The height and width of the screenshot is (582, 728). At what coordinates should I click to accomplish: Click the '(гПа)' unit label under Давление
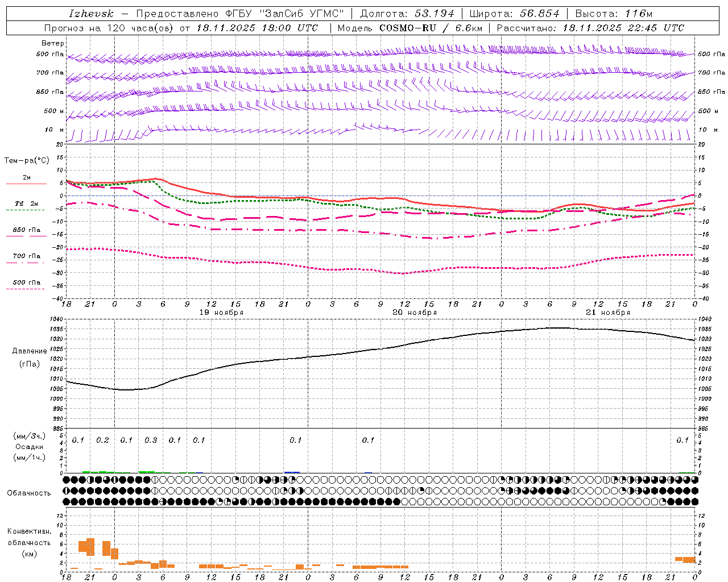point(29,364)
